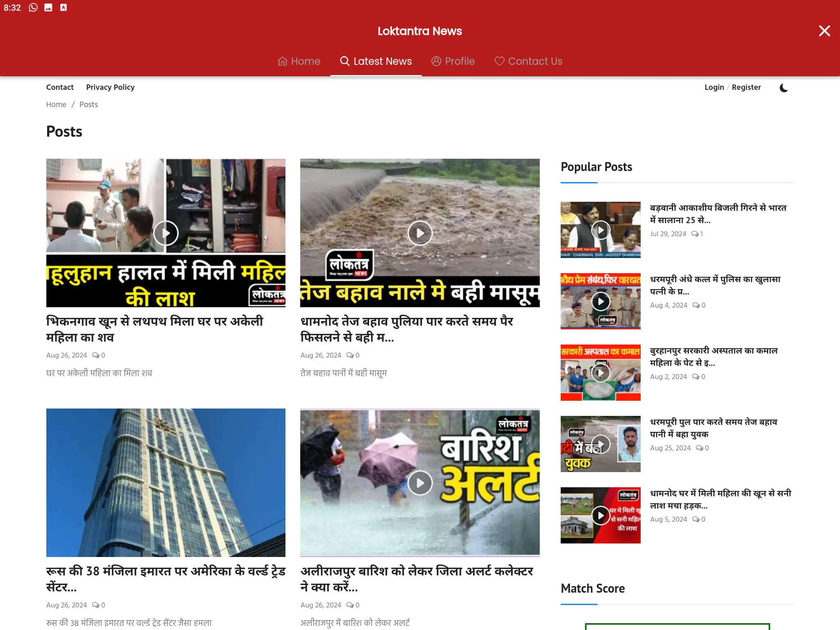This screenshot has width=840, height=630.
Task: Open popular post बड़वानी आकाशीय बिजली गिरने
Action: 718,214
